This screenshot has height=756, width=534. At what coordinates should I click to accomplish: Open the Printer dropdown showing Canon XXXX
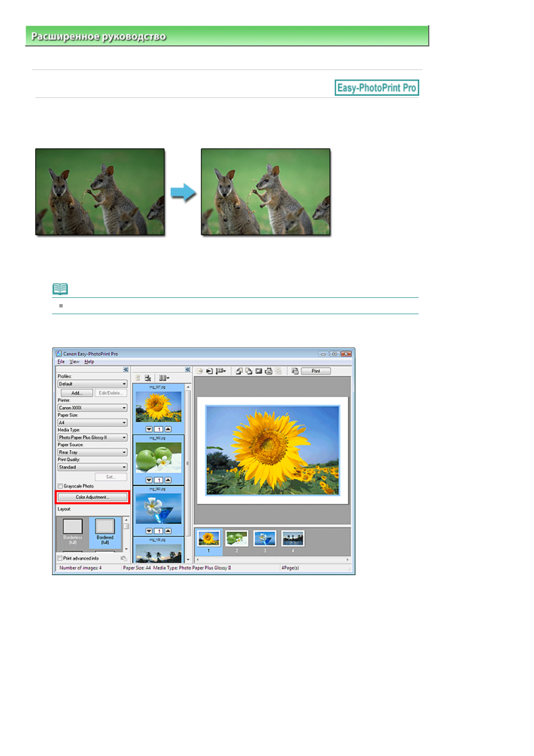pos(92,408)
